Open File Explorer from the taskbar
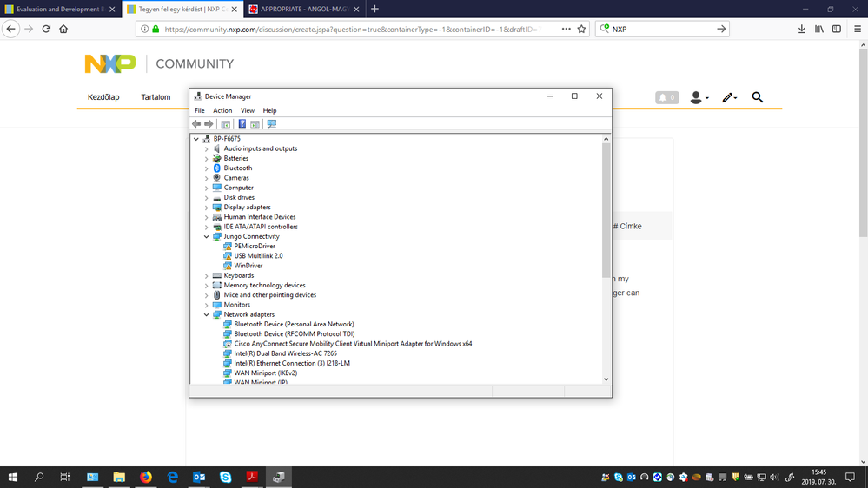The image size is (868, 488). click(119, 477)
